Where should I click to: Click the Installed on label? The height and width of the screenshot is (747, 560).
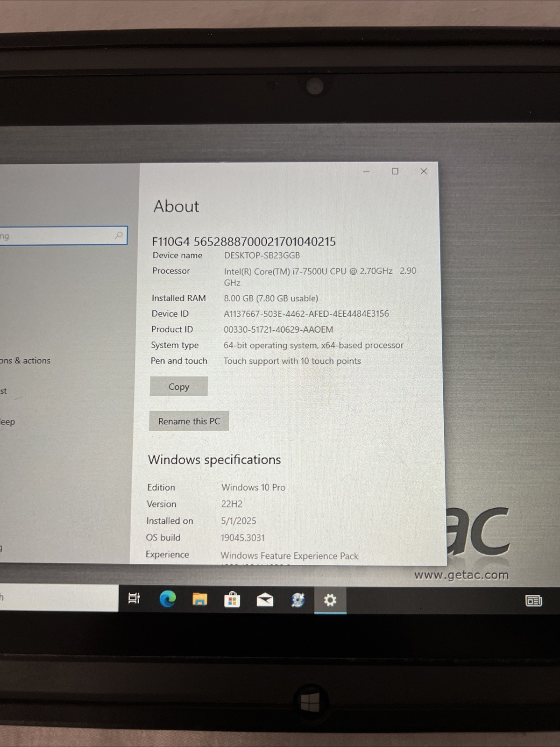coord(170,521)
